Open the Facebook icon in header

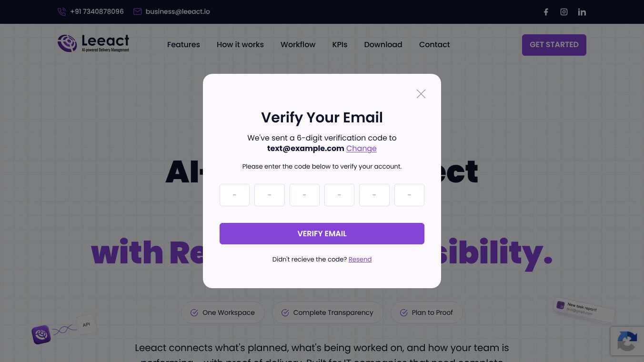click(546, 12)
